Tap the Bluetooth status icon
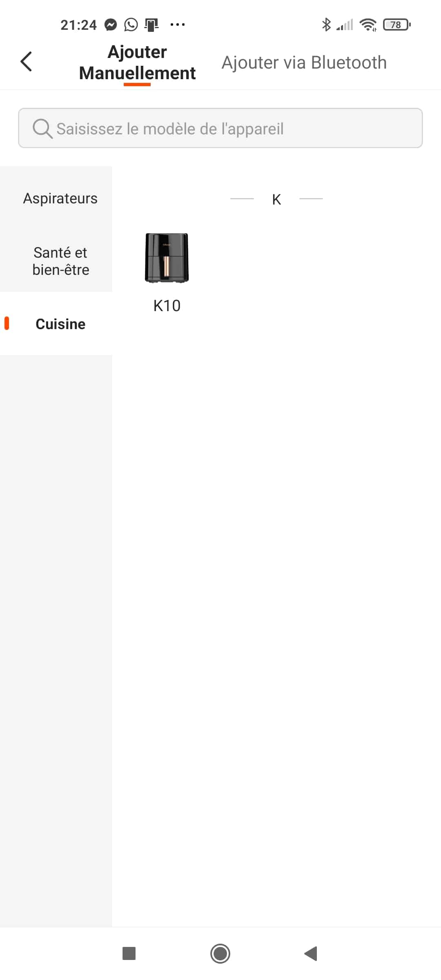 [x=326, y=25]
